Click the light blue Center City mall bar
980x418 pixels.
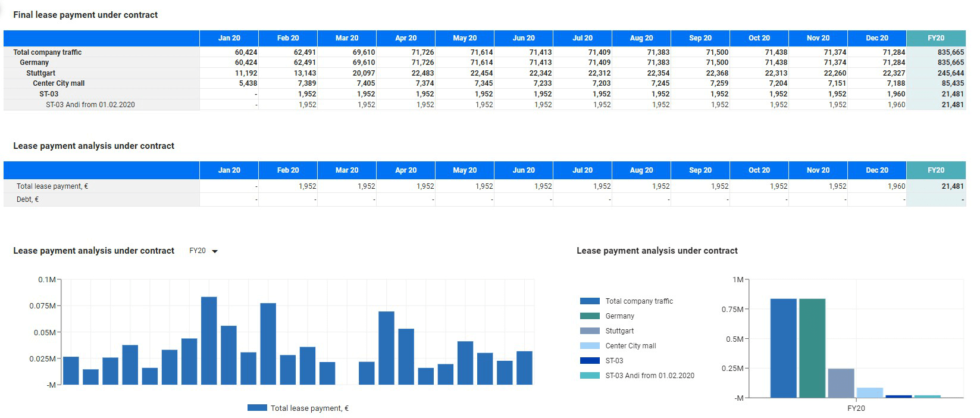click(870, 393)
